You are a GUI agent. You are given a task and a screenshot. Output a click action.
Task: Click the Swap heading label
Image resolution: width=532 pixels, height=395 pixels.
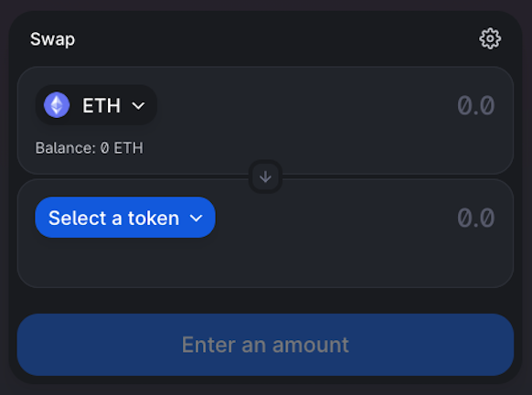(53, 39)
